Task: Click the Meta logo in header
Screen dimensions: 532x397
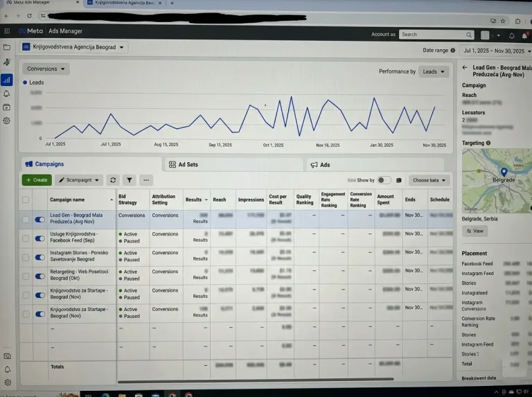Action: point(31,31)
